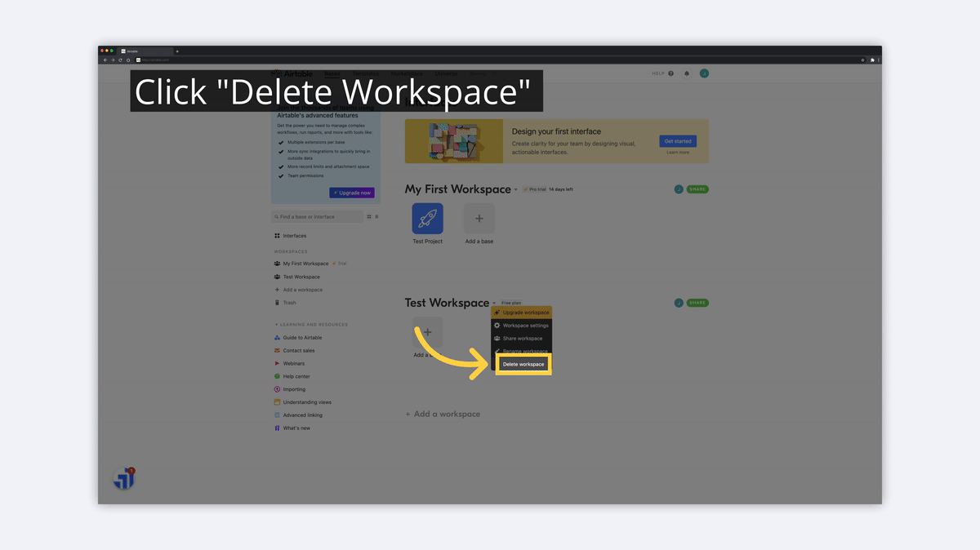The image size is (980, 550).
Task: Select Test Workspace in the sidebar
Action: pyautogui.click(x=298, y=277)
